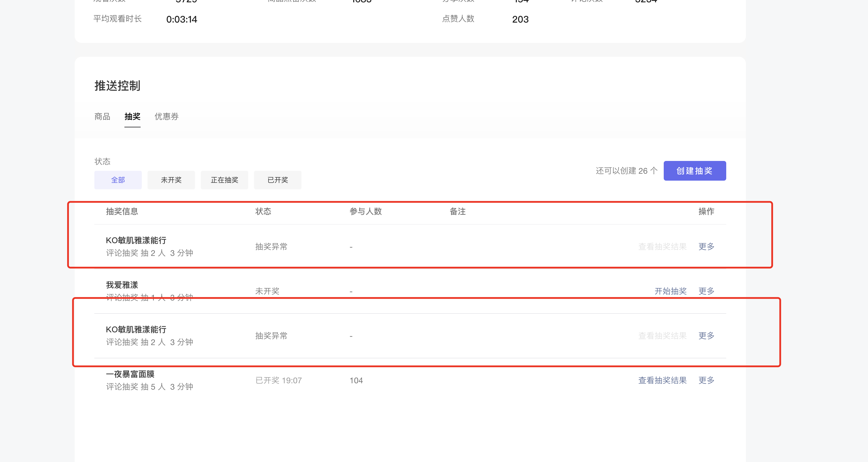Click the 抽奖信息 column header

(x=122, y=211)
